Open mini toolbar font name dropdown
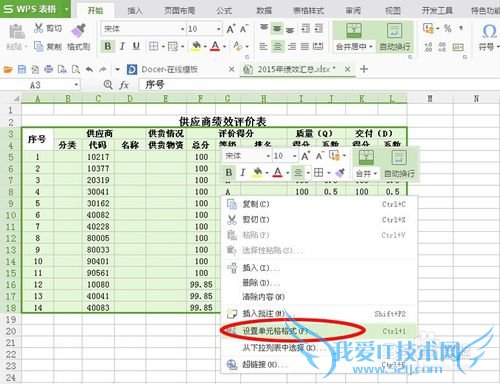Image resolution: width=500 pixels, height=384 pixels. click(268, 156)
